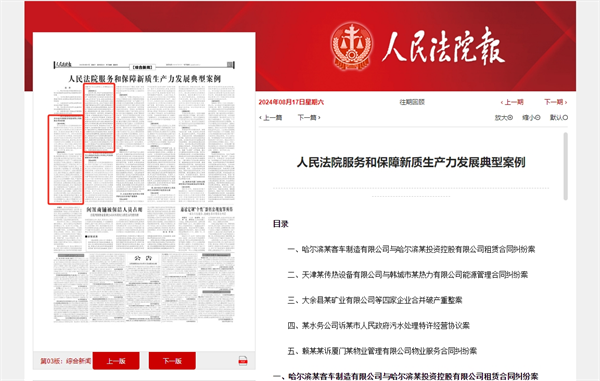The width and height of the screenshot is (600, 381).
Task: Click the People's Court emblem logo
Action: (x=351, y=46)
